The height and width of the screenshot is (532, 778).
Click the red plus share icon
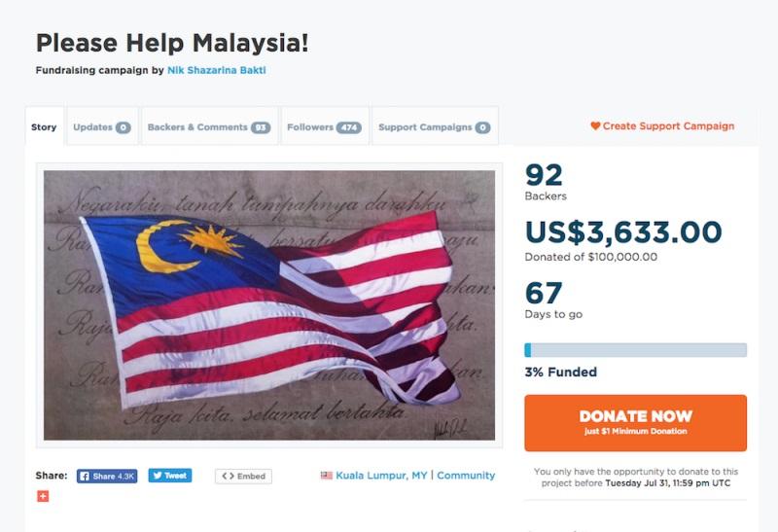(43, 496)
